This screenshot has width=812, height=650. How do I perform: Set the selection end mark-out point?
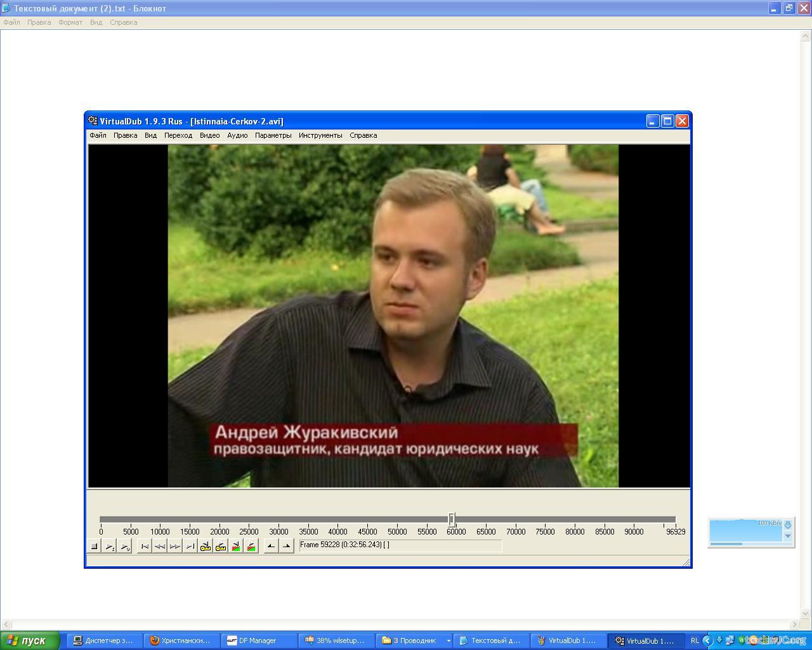point(286,546)
